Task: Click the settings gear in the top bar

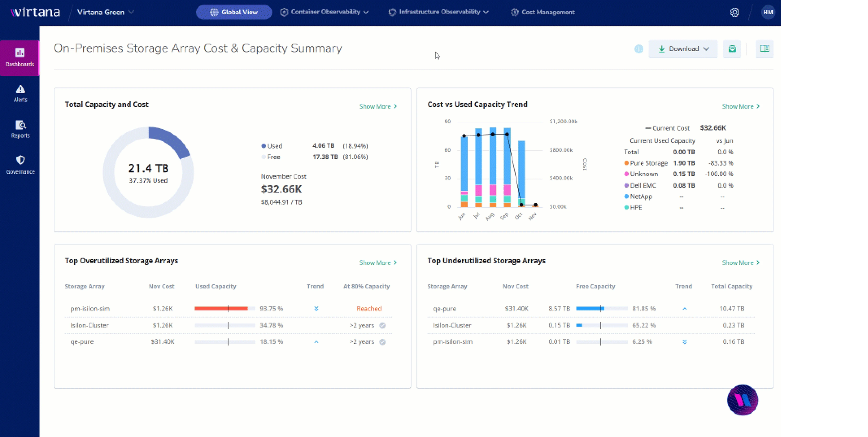Action: (735, 12)
